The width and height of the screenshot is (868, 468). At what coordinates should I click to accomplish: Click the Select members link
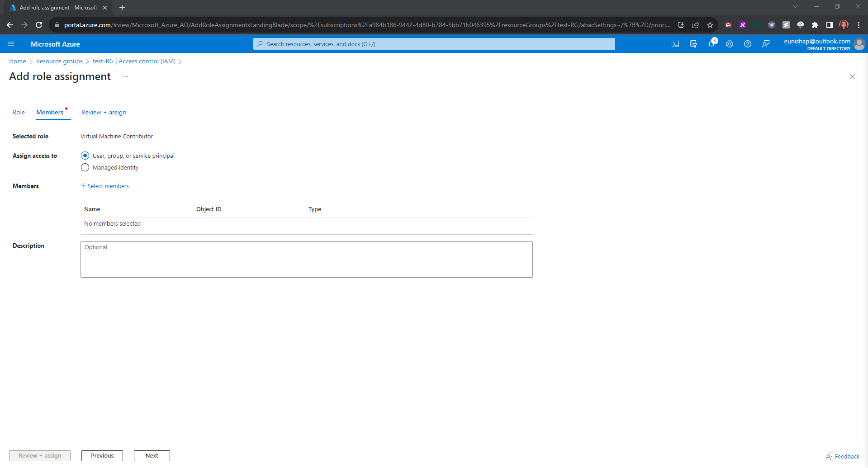(105, 186)
